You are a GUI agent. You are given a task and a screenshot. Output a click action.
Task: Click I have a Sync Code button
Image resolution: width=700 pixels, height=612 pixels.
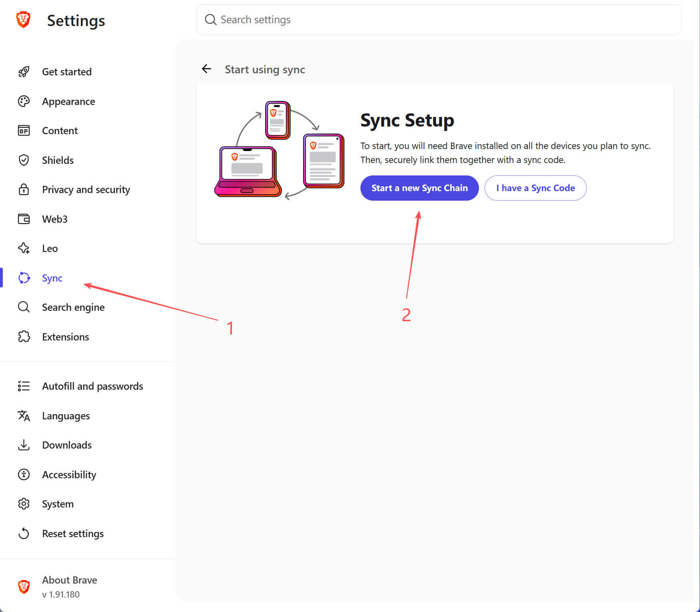pos(535,188)
